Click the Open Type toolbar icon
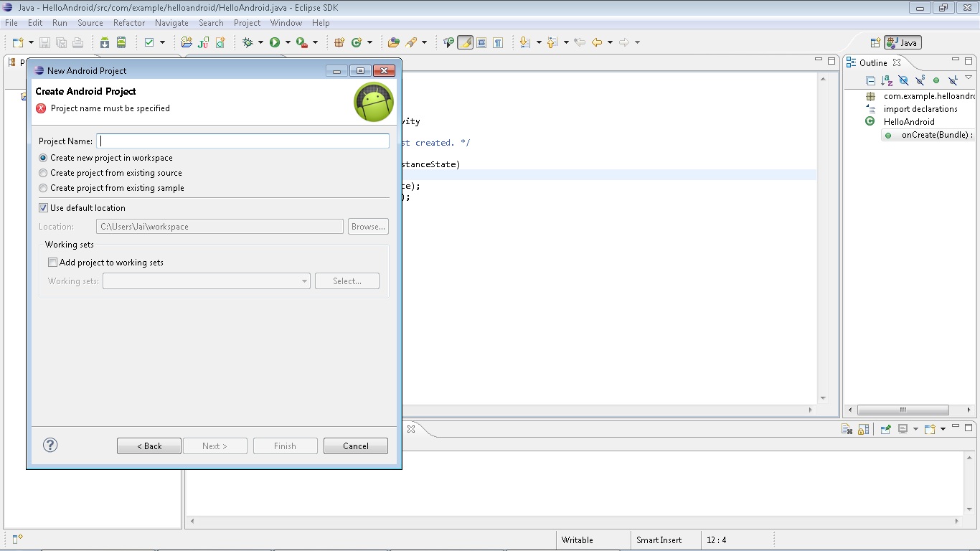This screenshot has height=551, width=980. tap(393, 42)
